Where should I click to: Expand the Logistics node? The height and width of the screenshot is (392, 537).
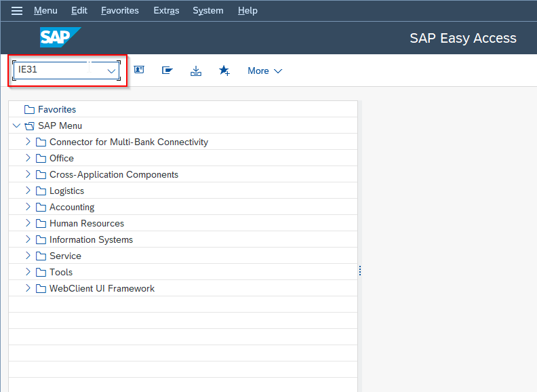coord(28,190)
